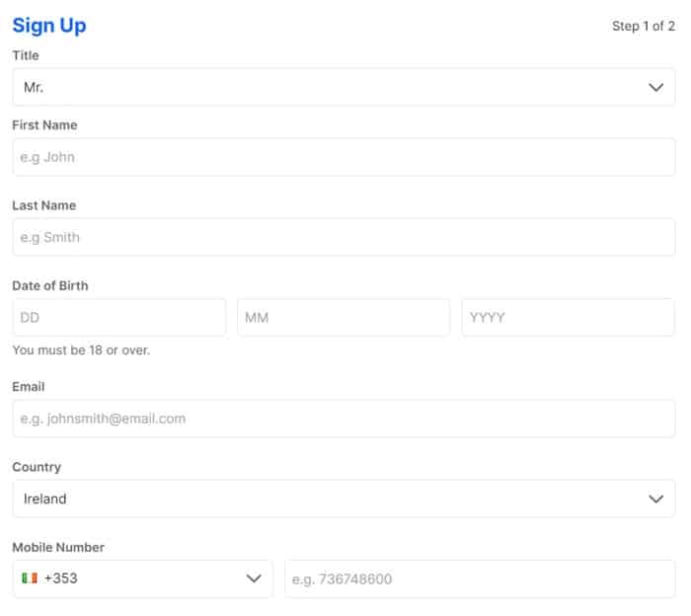Click the mobile number input box
Viewport: 691px width, 616px height.
pos(480,578)
